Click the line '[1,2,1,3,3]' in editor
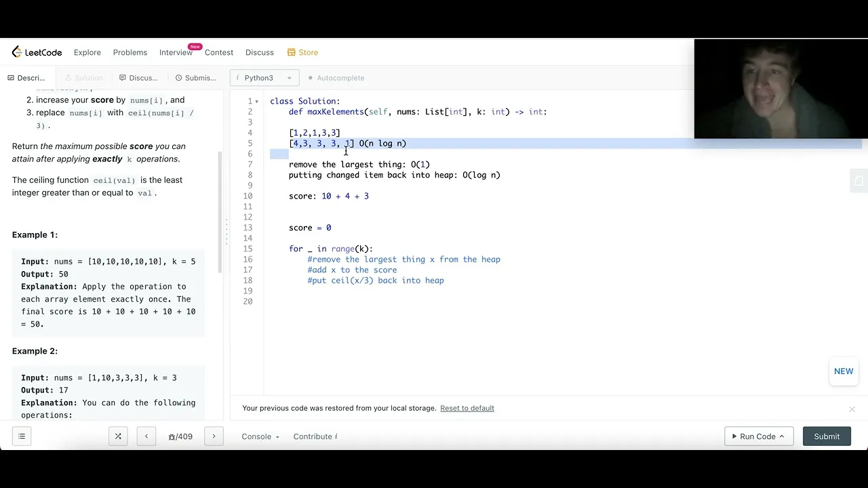 click(x=315, y=133)
